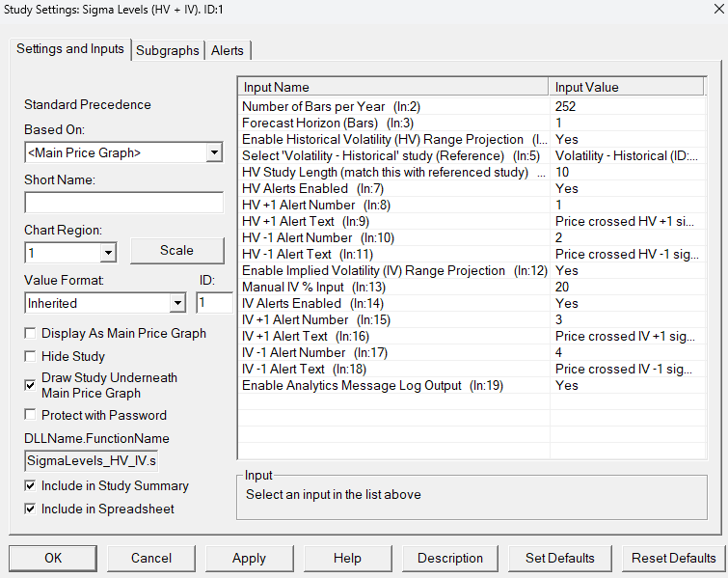Click the Cancel button
The height and width of the screenshot is (578, 728).
[151, 558]
